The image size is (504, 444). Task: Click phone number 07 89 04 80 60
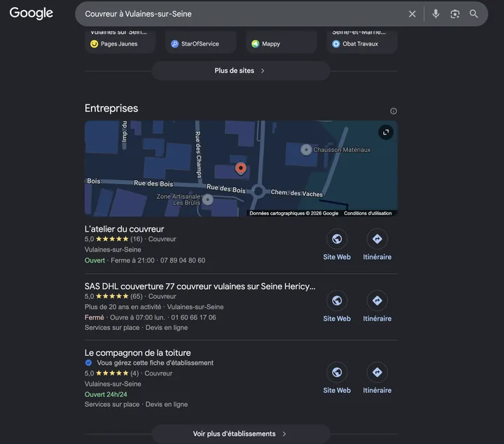(x=183, y=261)
